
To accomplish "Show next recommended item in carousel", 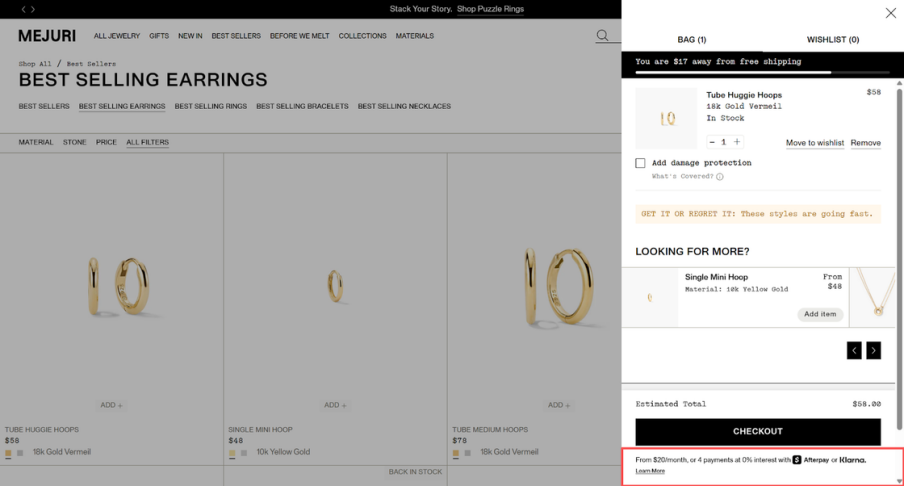I will point(873,350).
